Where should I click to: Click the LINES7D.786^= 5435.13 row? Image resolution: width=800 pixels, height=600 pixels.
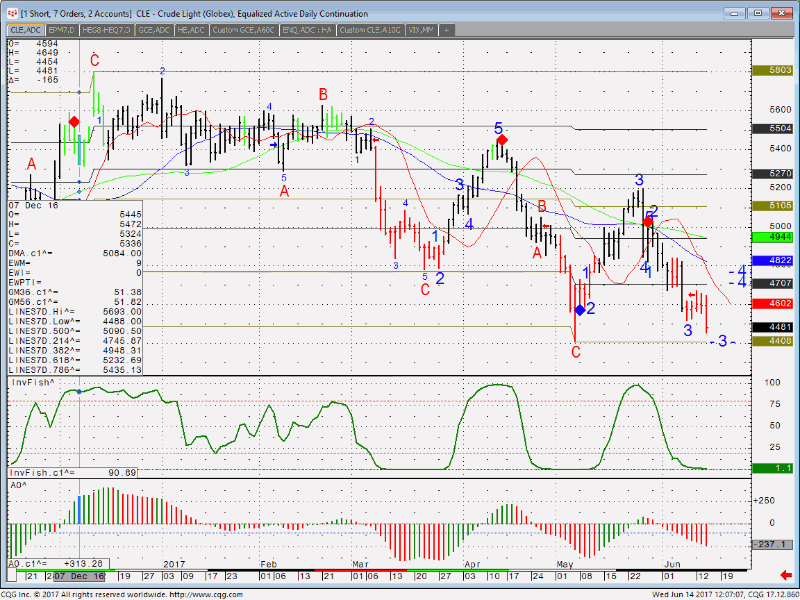(75, 370)
